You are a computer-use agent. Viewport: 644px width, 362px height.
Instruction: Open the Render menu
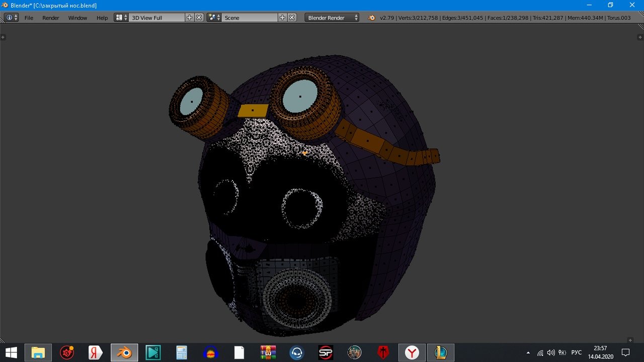(x=51, y=18)
